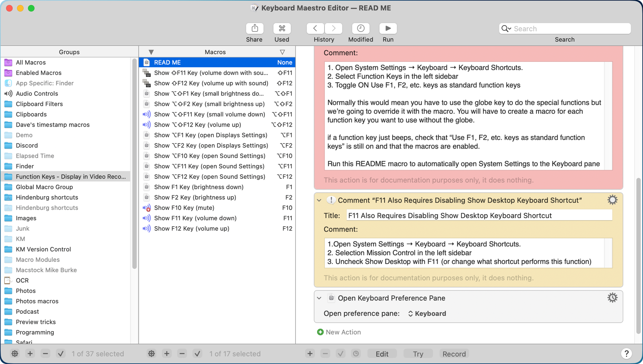Toggle enable for selected group checkmark
643x364 pixels.
(61, 354)
